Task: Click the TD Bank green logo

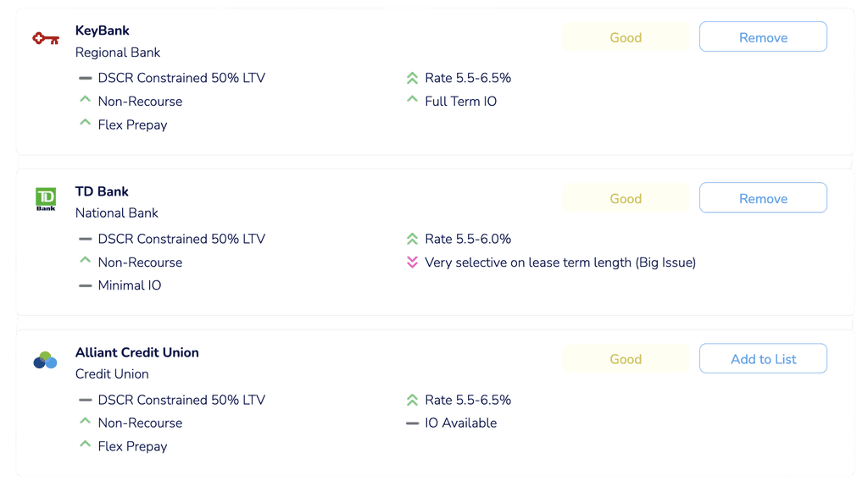Action: click(45, 199)
